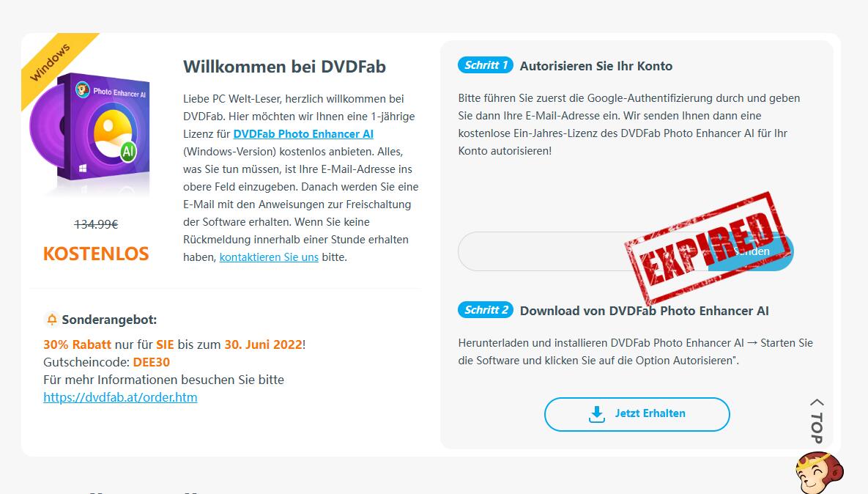Click the Autorisieren Sie Ihr Konto heading
This screenshot has width=868, height=494.
(x=596, y=66)
